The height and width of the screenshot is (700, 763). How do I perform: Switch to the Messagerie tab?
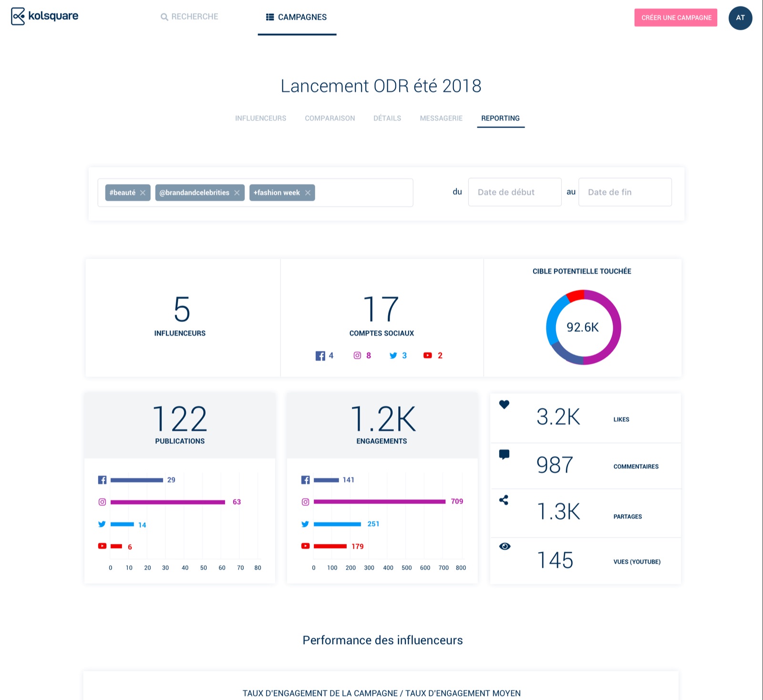[x=441, y=118]
